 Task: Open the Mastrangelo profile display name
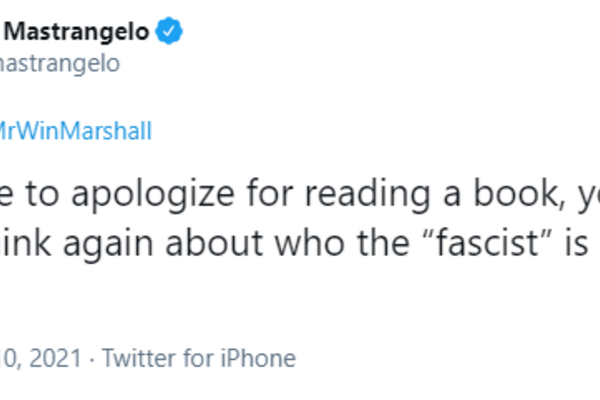pyautogui.click(x=75, y=32)
